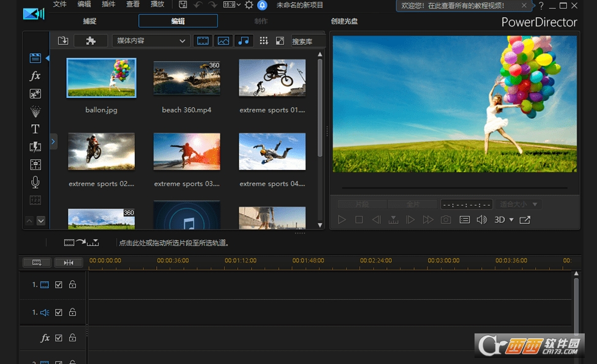This screenshot has width=597, height=364.
Task: Open the Media Room icon in sidebar
Action: click(x=35, y=58)
